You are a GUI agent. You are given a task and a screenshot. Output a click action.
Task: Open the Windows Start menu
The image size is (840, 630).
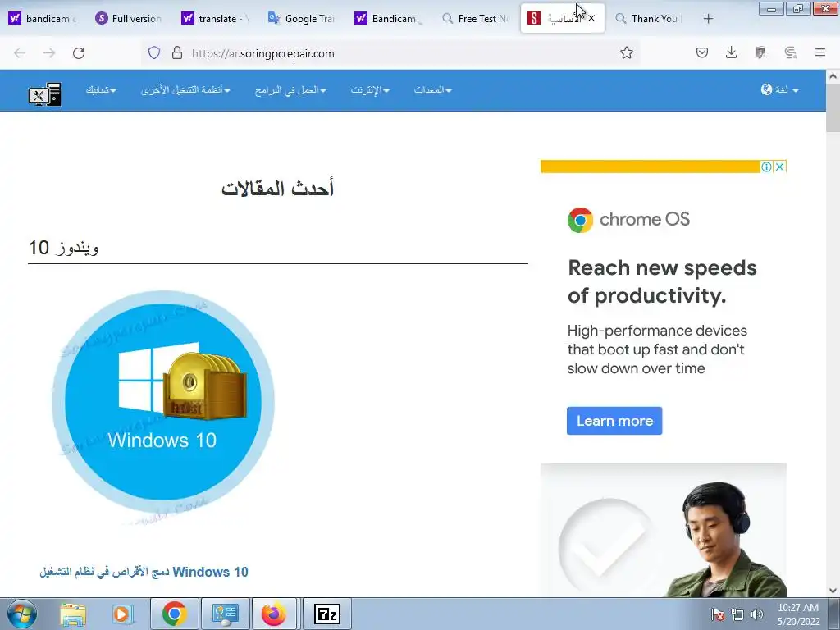pyautogui.click(x=22, y=614)
